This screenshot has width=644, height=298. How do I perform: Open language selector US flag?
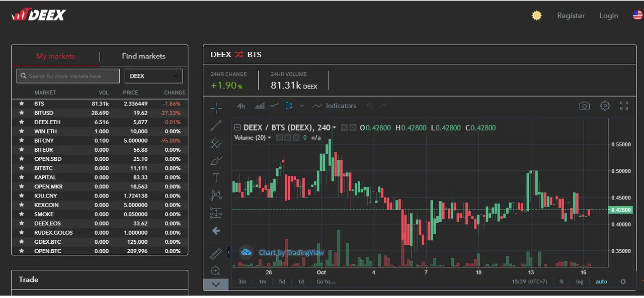638,16
